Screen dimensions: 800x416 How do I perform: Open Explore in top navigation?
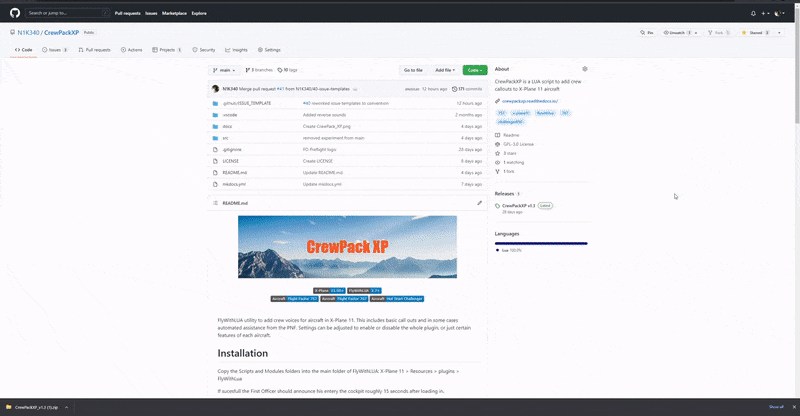tap(199, 13)
